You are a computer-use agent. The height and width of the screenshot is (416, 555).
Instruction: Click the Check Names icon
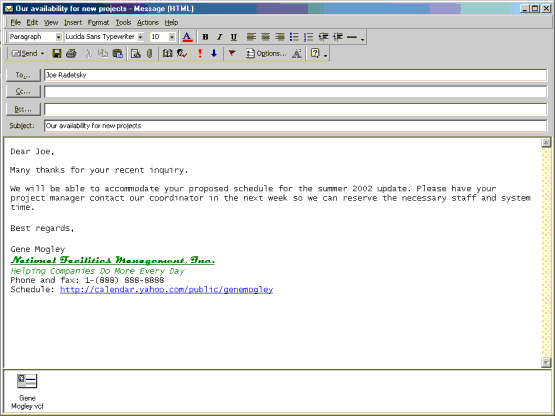182,53
